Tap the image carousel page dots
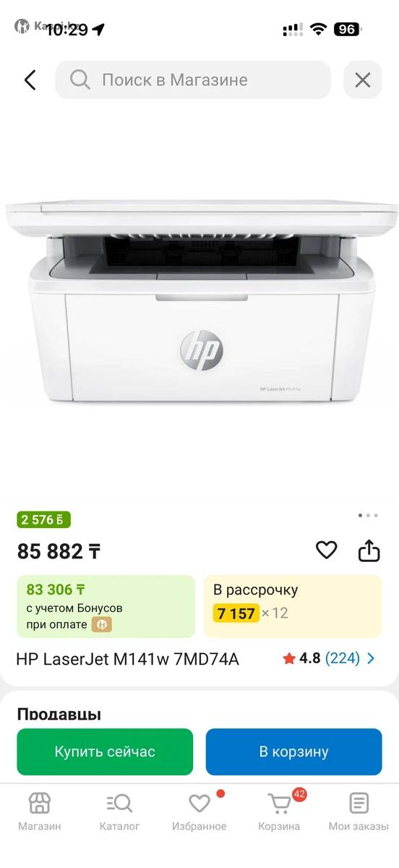Screen dimensions: 399x868 (368, 516)
